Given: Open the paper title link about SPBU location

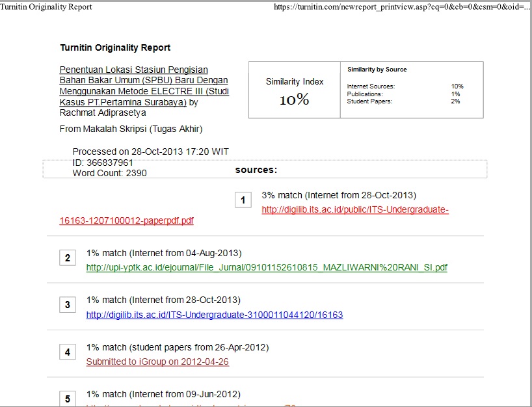Looking at the screenshot, I should click(x=144, y=86).
